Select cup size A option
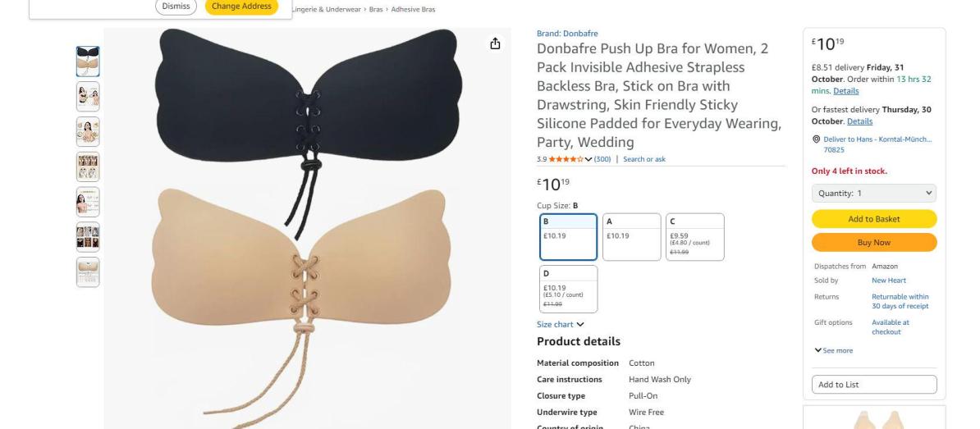Screen dimensions: 980x429 [x=631, y=237]
